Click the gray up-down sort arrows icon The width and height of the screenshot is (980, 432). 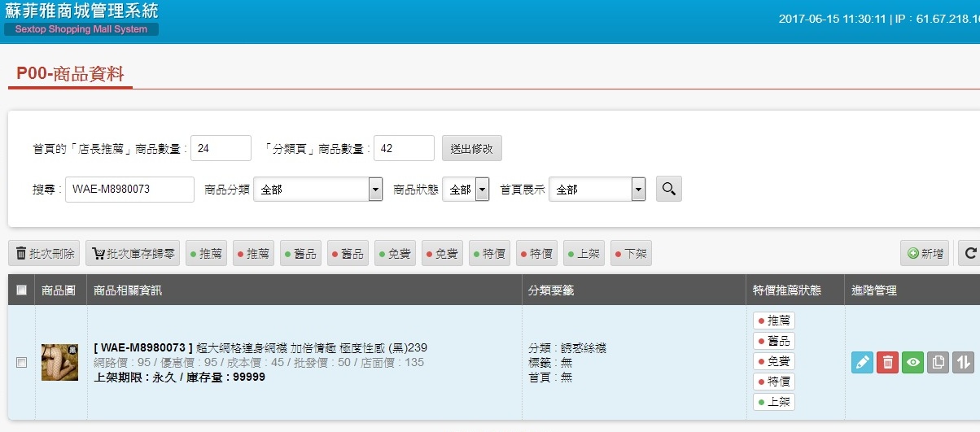[x=963, y=363]
